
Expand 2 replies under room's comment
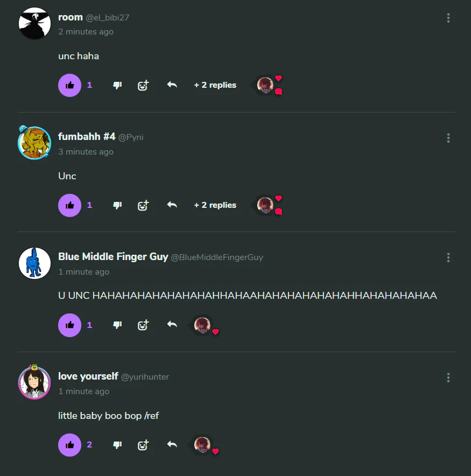point(215,85)
